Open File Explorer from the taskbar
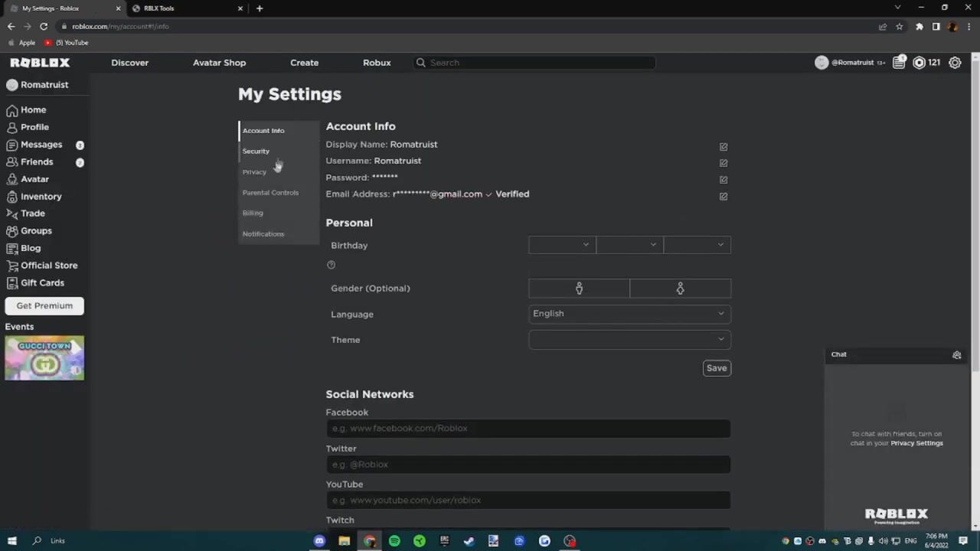 pyautogui.click(x=345, y=541)
